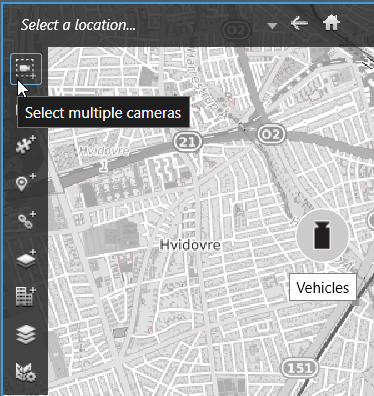Add a location with the pin icon
Viewport: 374px width, 396px height.
tap(26, 183)
